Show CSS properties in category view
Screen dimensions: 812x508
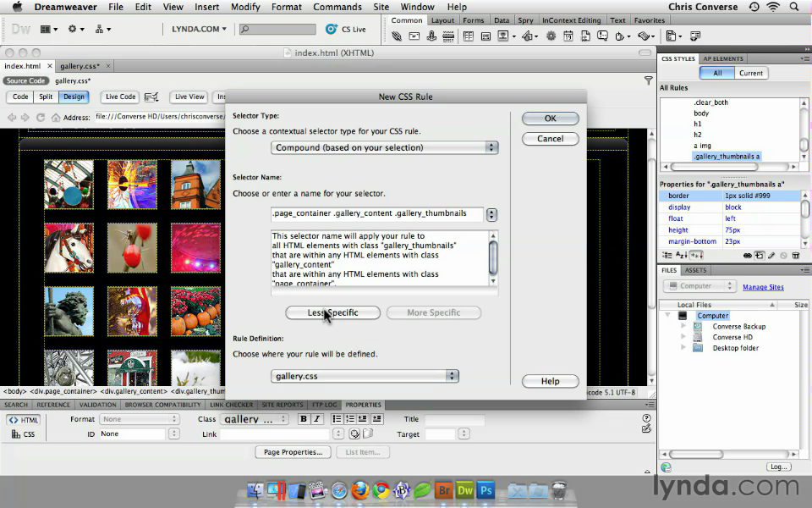(667, 256)
